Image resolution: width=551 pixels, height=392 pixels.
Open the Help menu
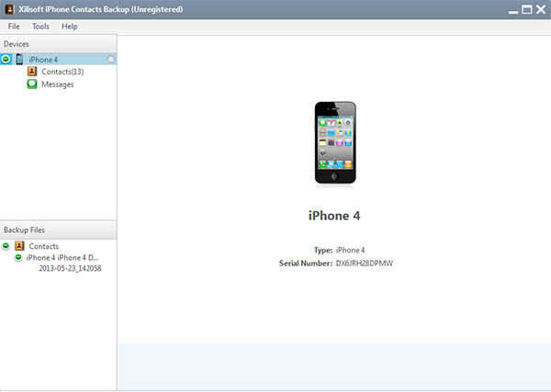69,27
